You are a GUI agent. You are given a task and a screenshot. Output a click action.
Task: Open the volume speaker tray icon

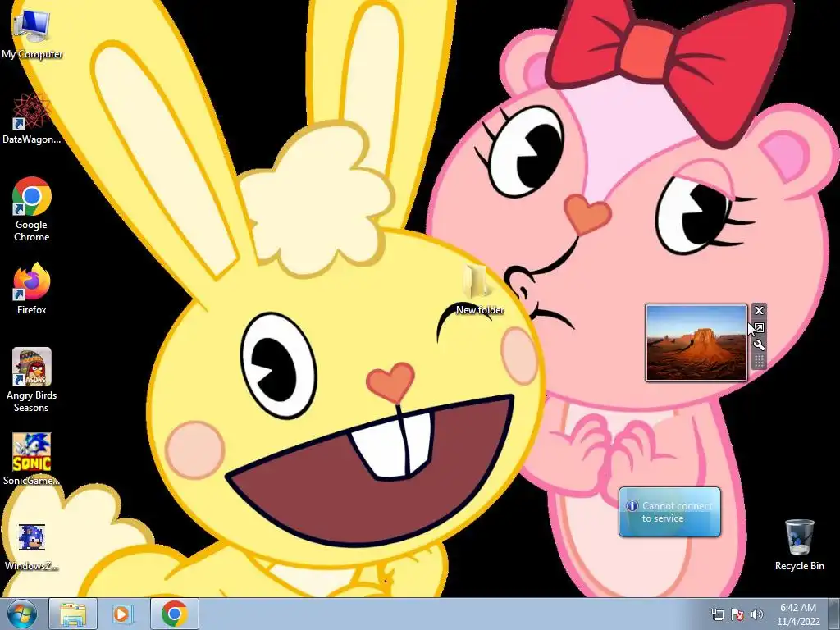[756, 614]
